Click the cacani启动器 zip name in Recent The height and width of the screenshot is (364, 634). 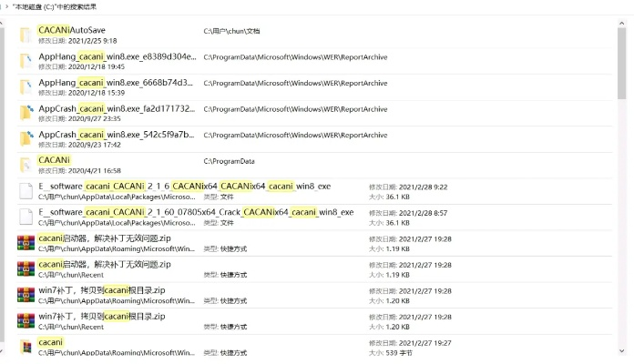105,265
